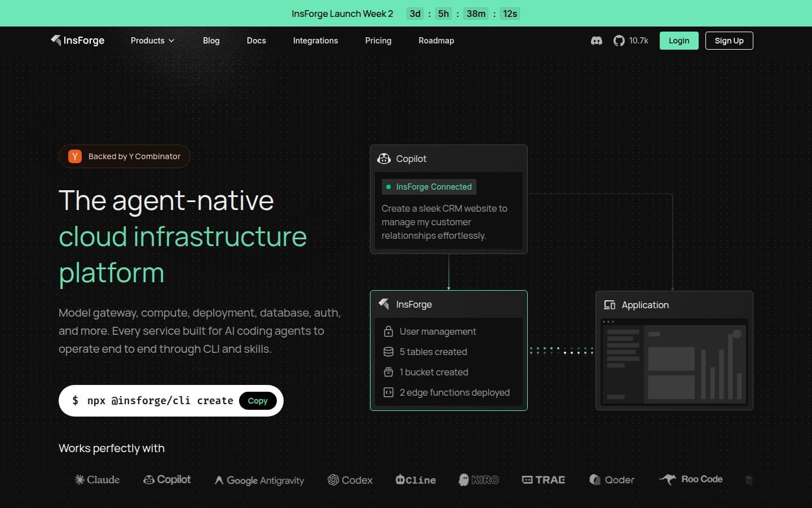Click the Copilot icon in card header
812x508 pixels.
click(384, 159)
